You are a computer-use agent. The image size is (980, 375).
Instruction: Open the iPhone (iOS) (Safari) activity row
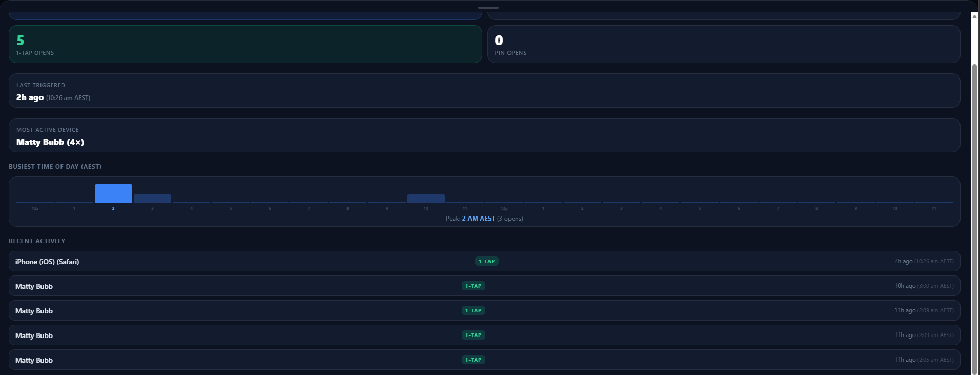[x=484, y=261]
